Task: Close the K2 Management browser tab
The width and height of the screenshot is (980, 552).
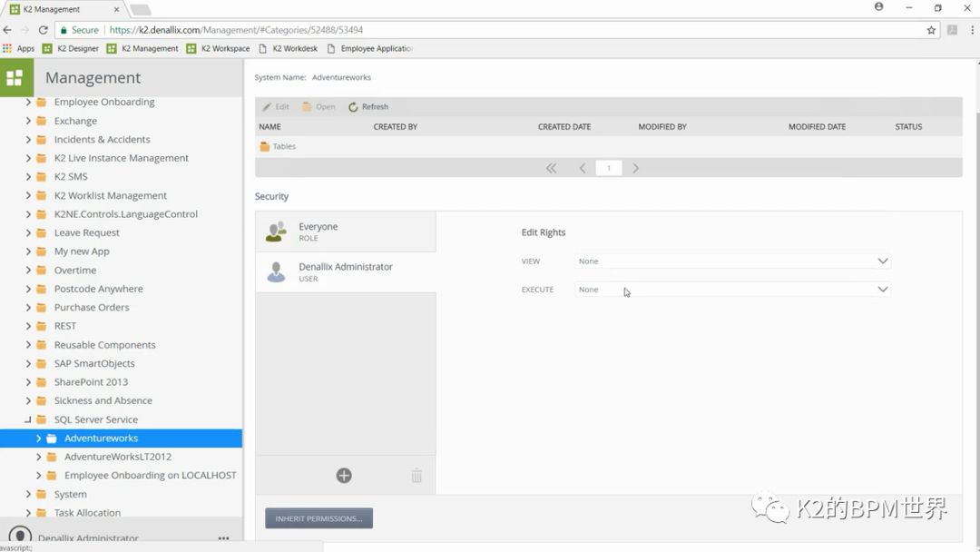Action: pos(116,9)
